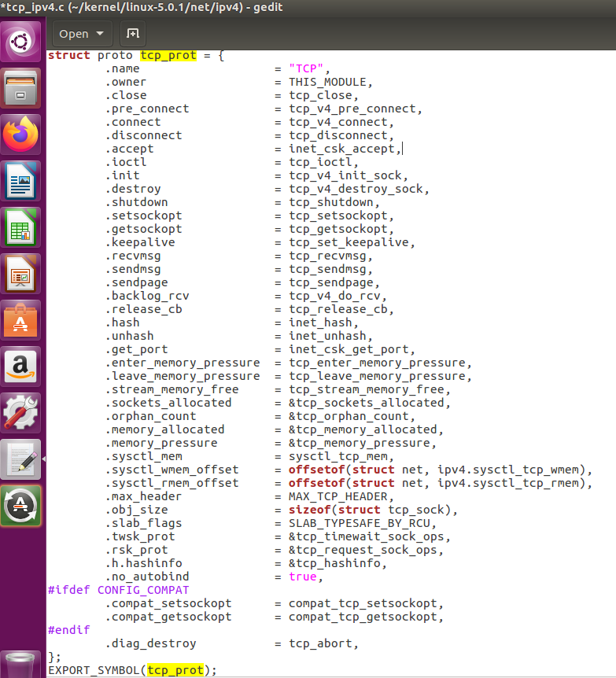Open Software Updater from the dock
616x678 pixels.
(x=20, y=506)
